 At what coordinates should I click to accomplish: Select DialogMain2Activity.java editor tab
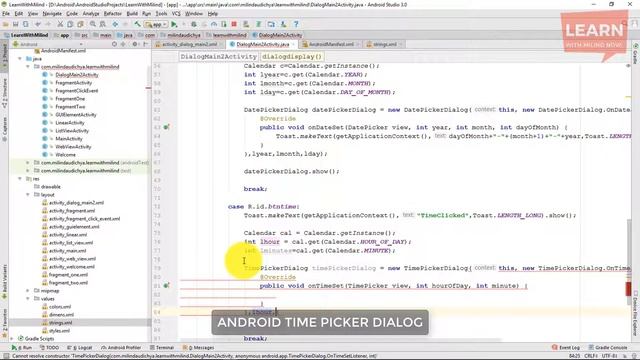[262, 44]
